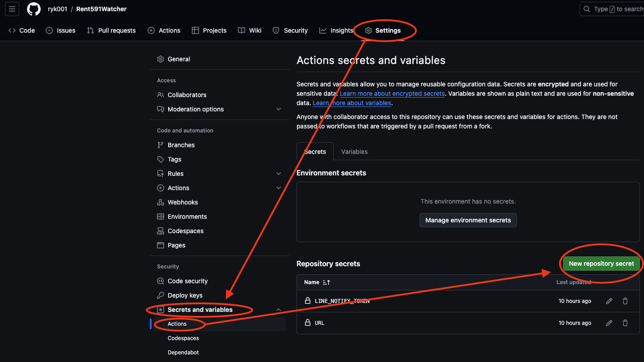Expand the Actions sidebar section
The image size is (644, 362).
click(279, 188)
